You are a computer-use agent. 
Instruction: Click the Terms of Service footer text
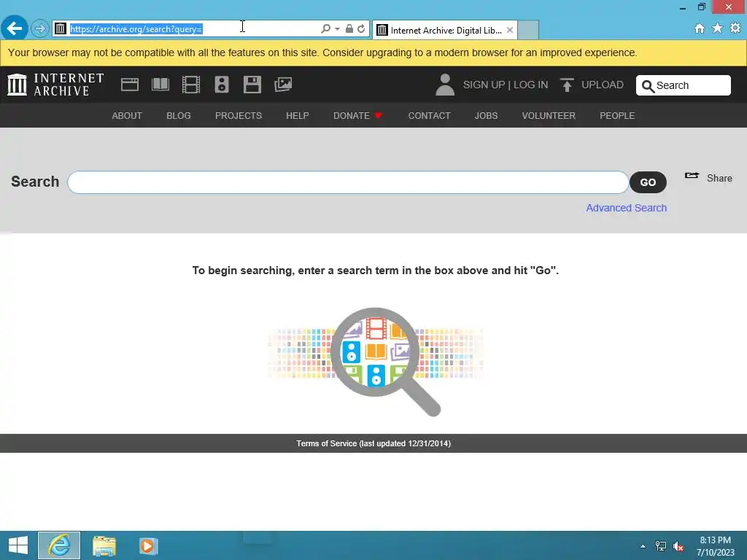(x=373, y=443)
